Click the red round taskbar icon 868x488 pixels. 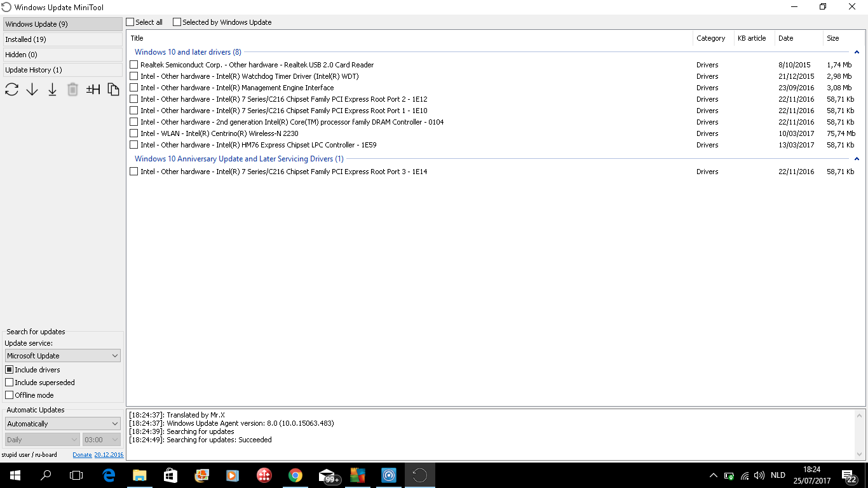click(264, 475)
